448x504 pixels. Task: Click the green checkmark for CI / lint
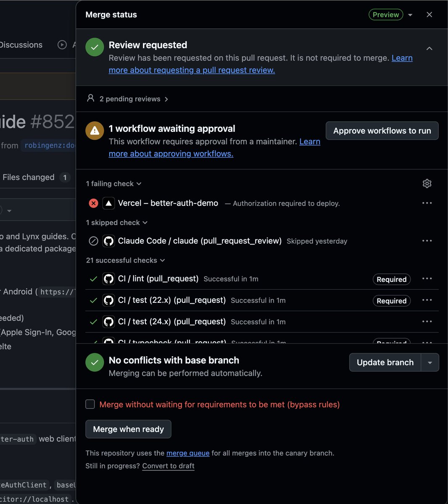tap(93, 279)
